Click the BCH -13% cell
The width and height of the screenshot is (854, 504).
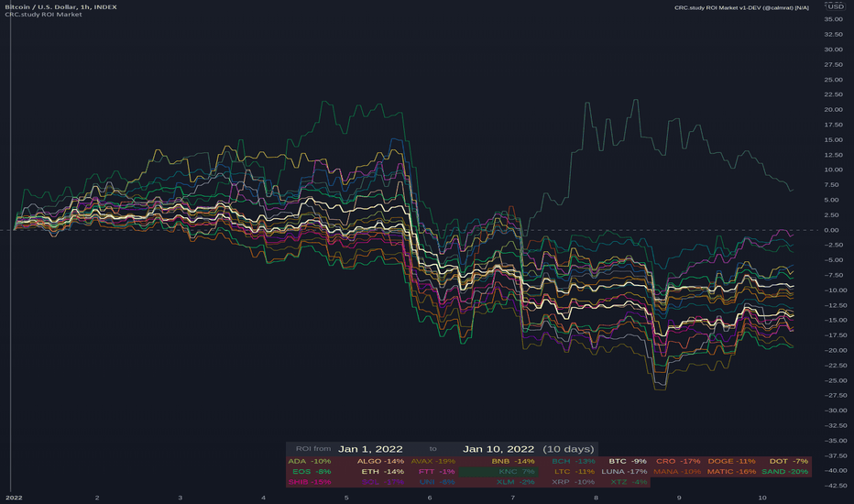573,462
